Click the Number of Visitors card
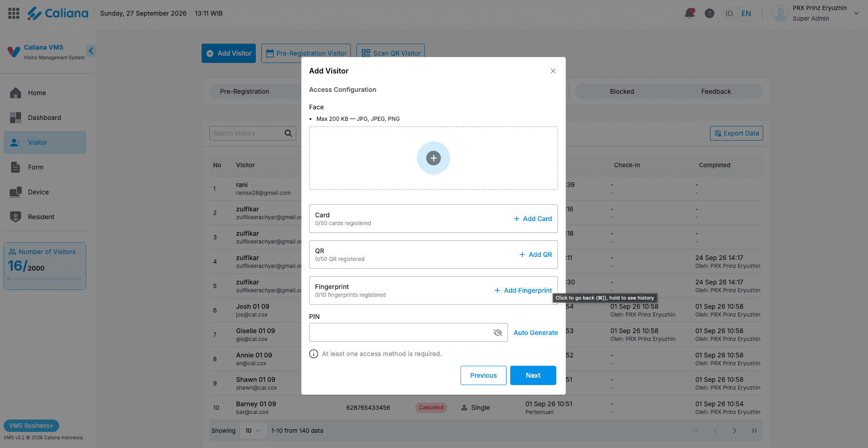 pyautogui.click(x=45, y=266)
